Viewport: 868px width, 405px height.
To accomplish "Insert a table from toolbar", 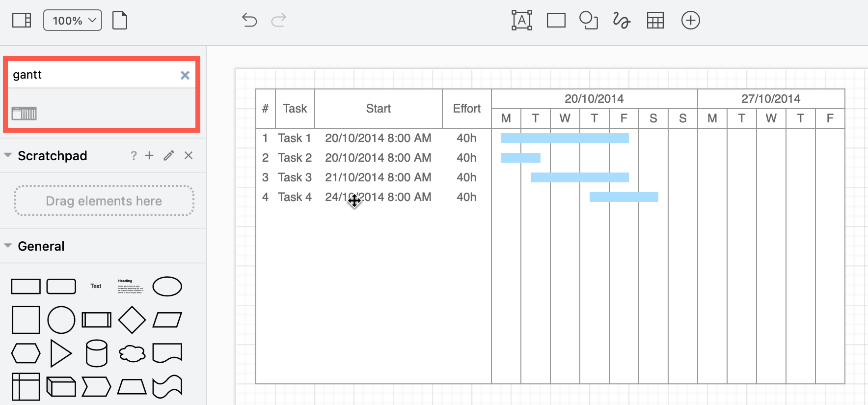I will click(655, 21).
